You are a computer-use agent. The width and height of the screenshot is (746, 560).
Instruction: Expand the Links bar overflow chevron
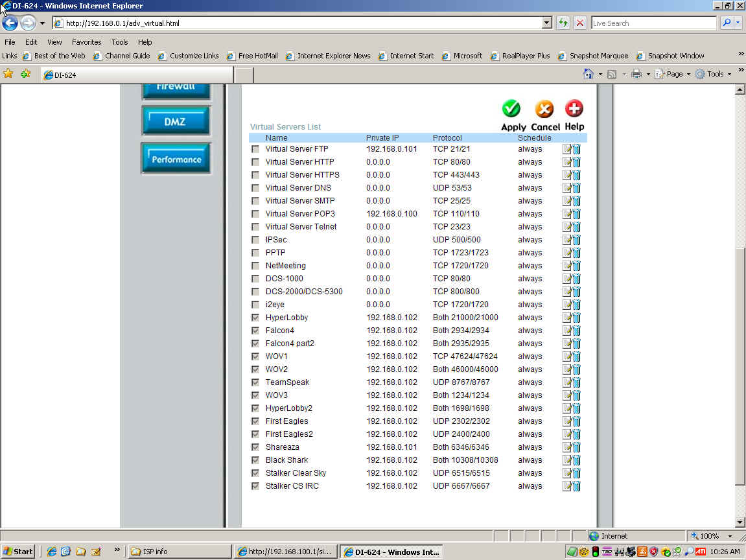741,54
